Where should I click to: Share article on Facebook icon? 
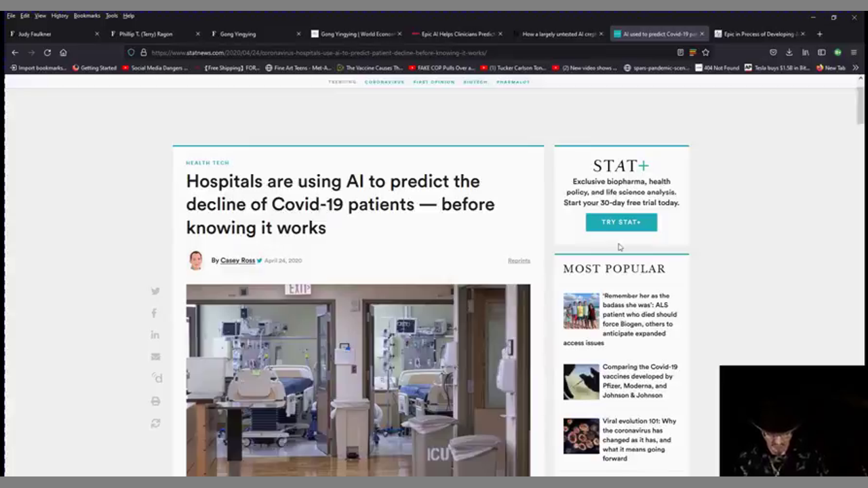[155, 313]
